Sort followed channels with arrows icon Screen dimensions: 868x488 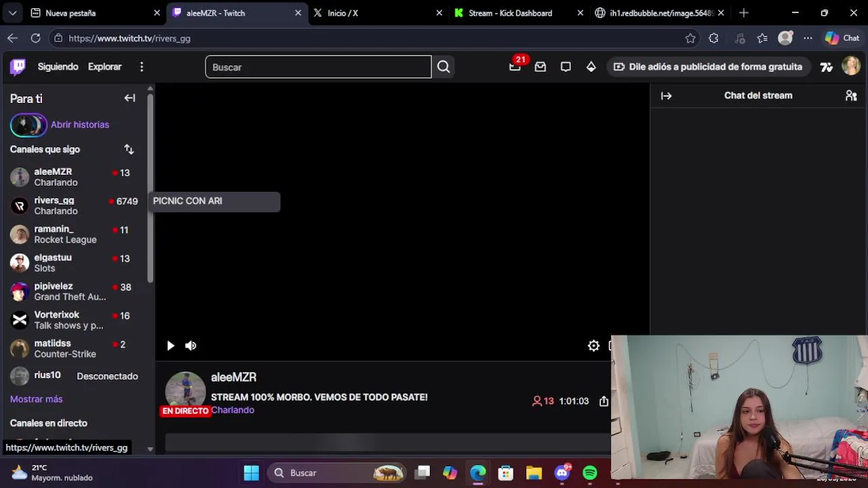tap(129, 149)
